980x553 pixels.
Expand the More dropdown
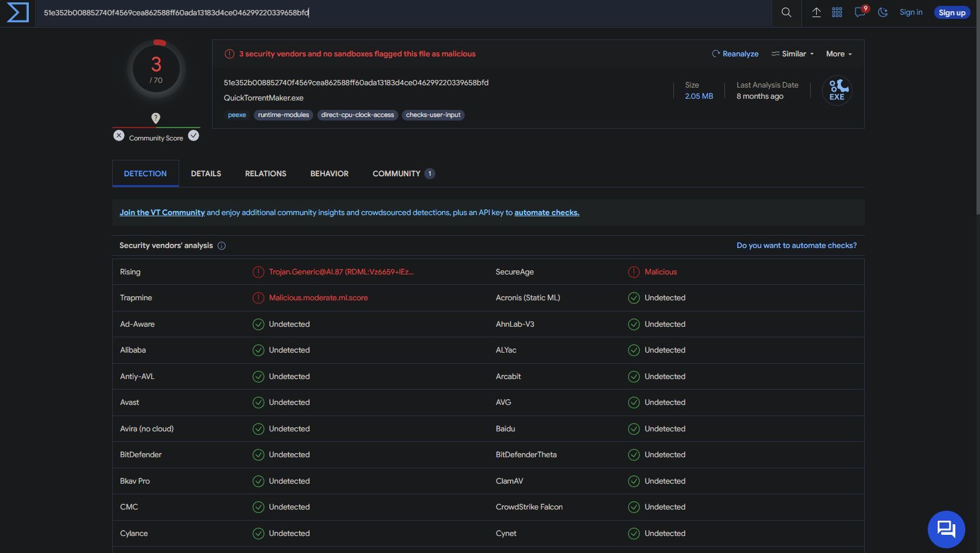coord(838,54)
